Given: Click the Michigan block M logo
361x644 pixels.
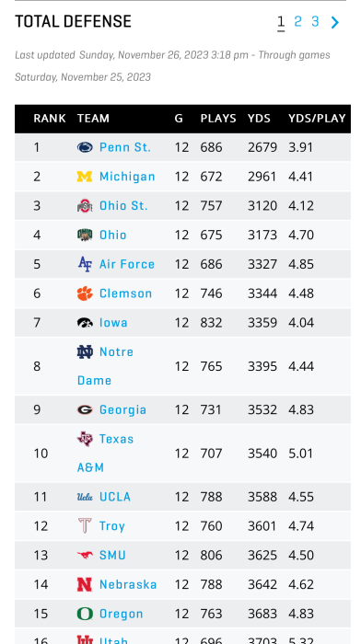Looking at the screenshot, I should 85,177.
